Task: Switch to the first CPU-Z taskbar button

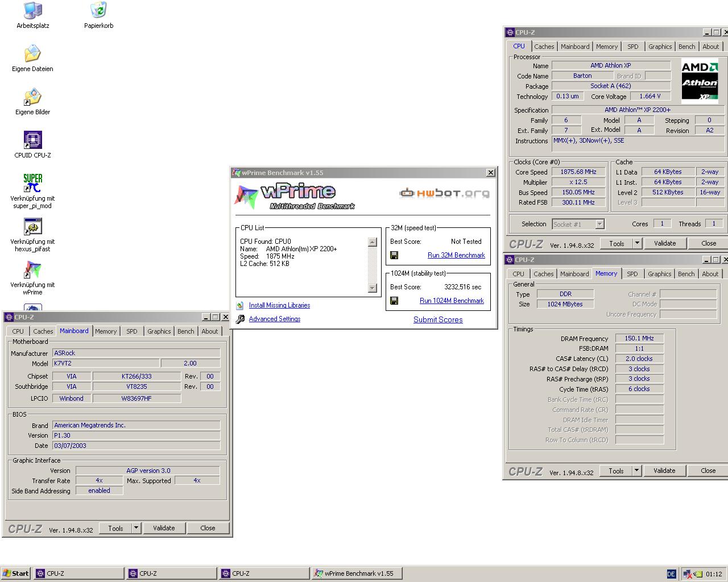Action: point(79,573)
